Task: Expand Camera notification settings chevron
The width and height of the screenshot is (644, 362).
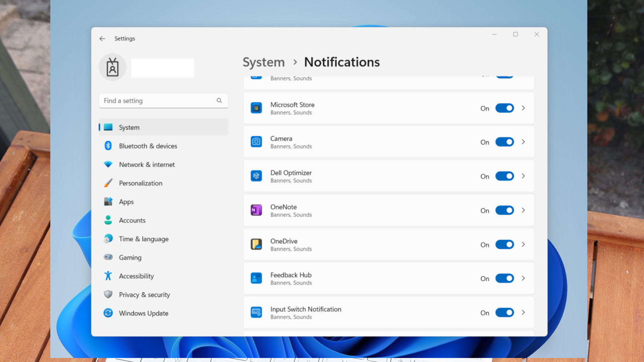Action: pyautogui.click(x=523, y=142)
